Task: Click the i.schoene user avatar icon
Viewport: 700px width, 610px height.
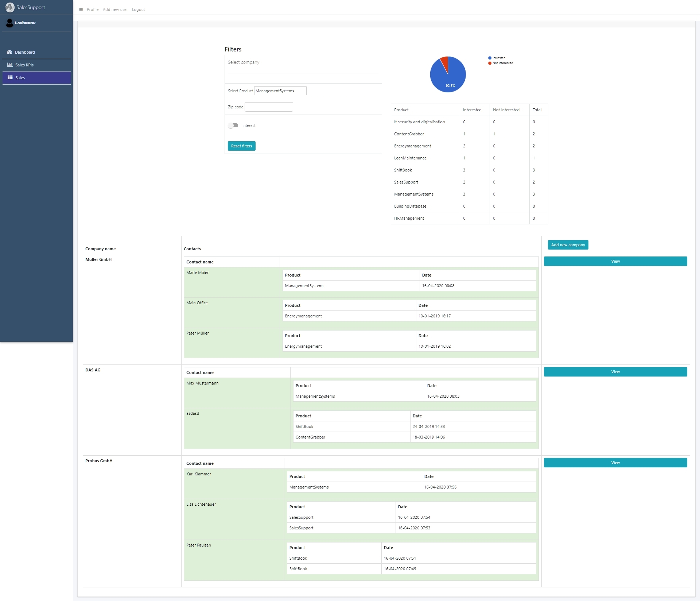Action: (9, 23)
